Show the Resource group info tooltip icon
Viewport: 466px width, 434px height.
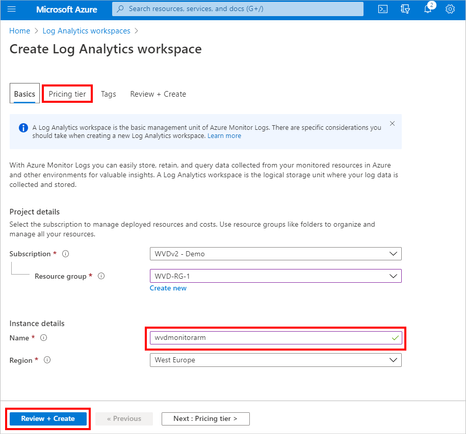[101, 276]
